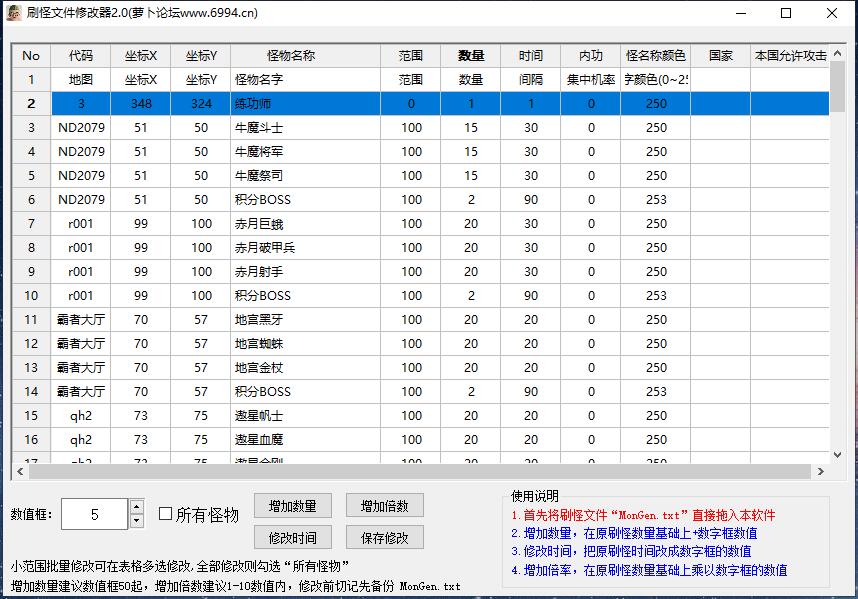
Task: Click row number 12 in the No column
Action: (31, 344)
